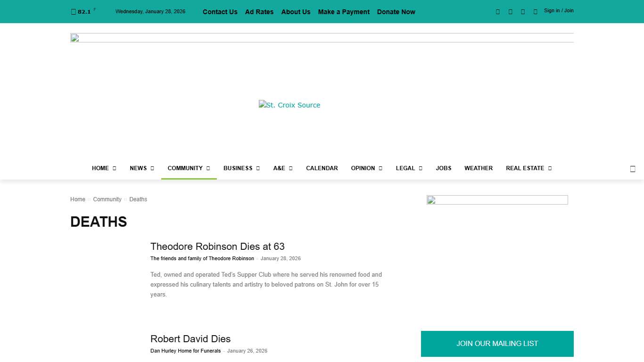
Task: Click the leftmost social icon in top bar
Action: point(497,12)
